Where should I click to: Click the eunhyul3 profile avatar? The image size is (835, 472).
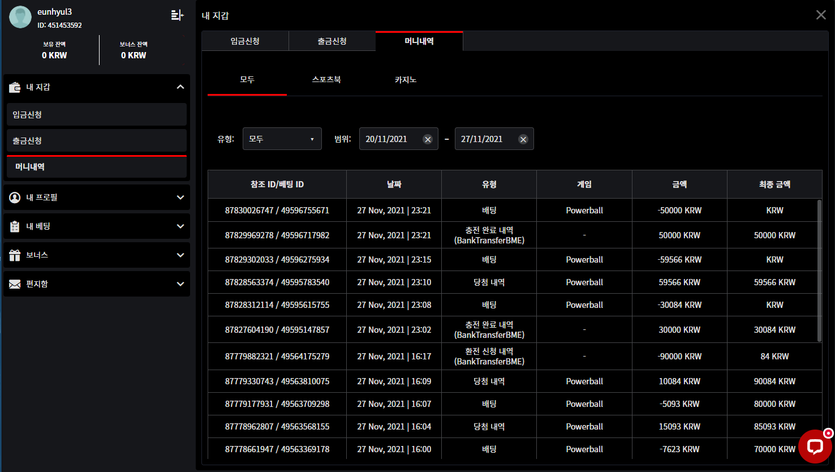click(20, 17)
